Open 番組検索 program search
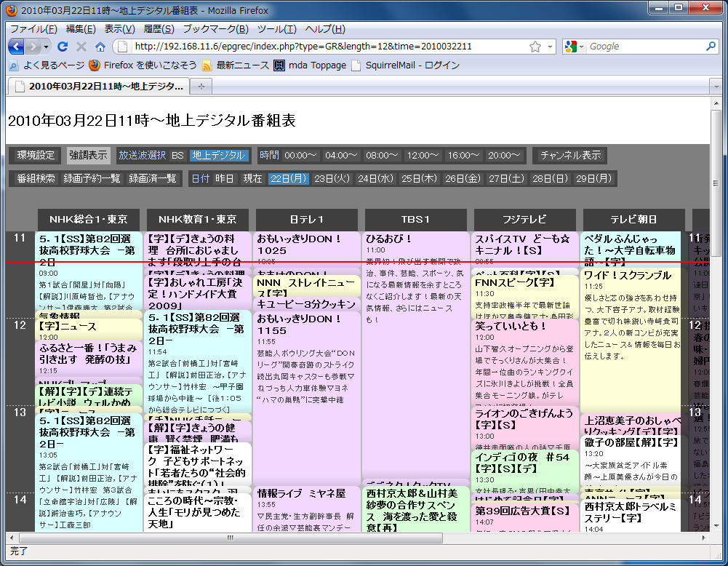The image size is (728, 566). [36, 179]
